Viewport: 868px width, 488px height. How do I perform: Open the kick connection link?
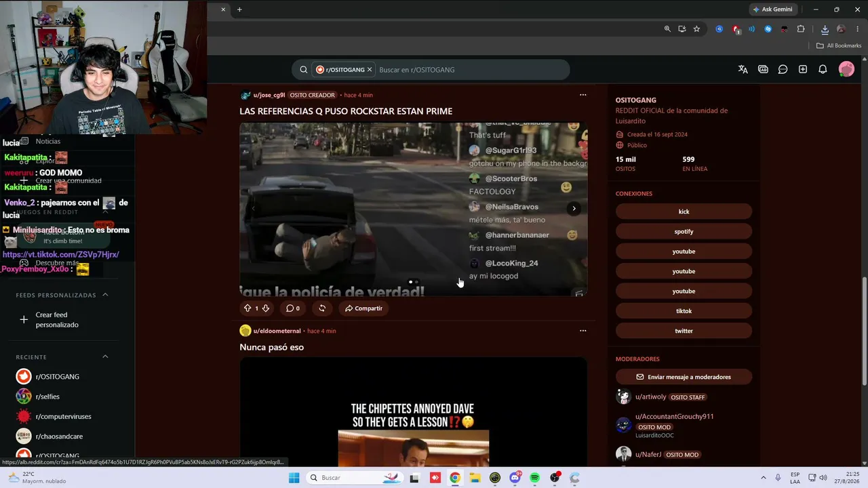(x=684, y=211)
